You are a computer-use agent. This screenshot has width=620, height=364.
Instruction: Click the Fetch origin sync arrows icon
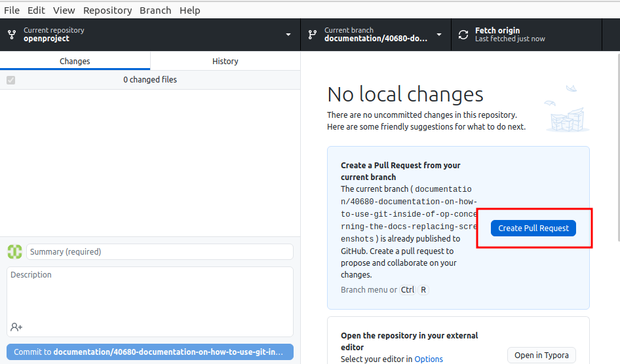(x=463, y=35)
